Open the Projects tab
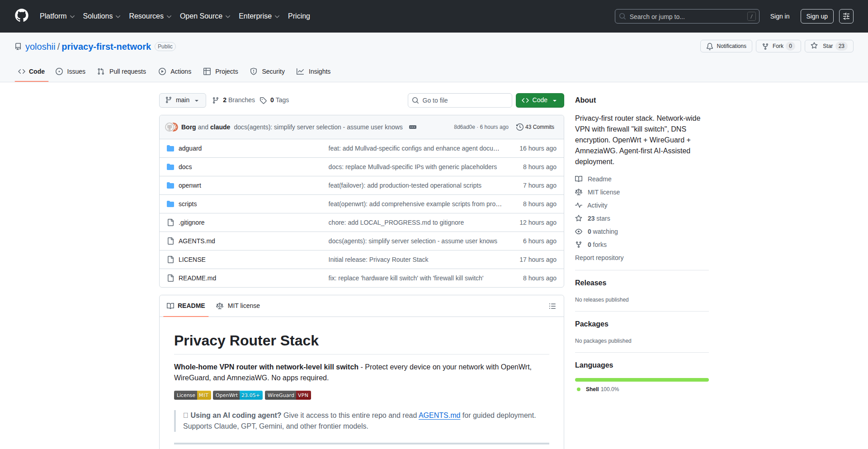Viewport: 868px width, 449px height. pos(221,71)
